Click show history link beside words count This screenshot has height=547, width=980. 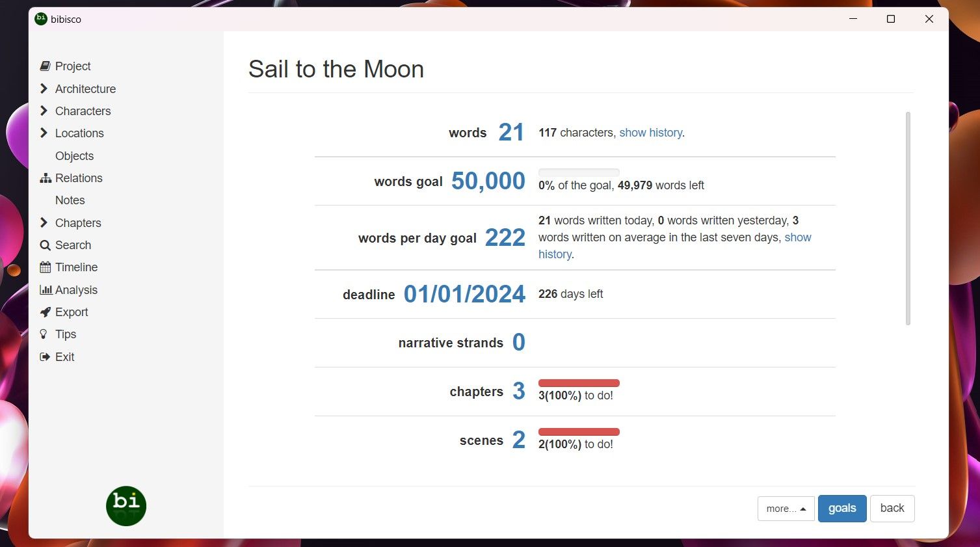click(x=650, y=133)
